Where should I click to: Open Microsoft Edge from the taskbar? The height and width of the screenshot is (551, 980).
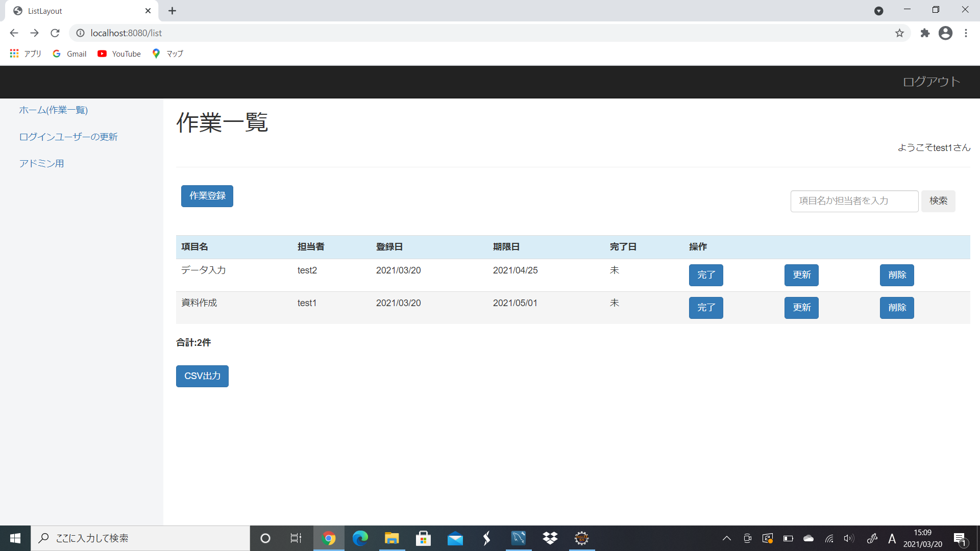coord(360,538)
